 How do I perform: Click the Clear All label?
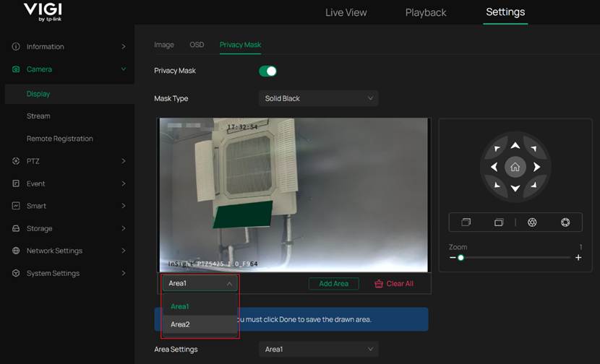click(400, 284)
